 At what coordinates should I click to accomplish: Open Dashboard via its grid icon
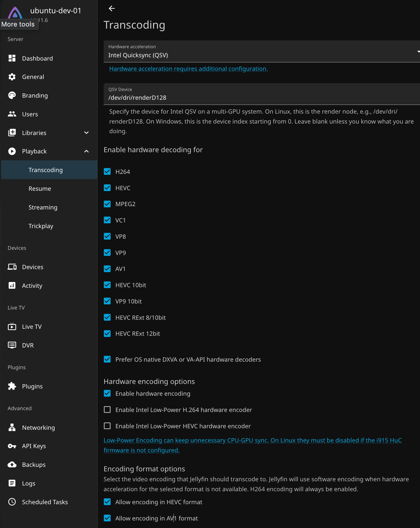(x=12, y=58)
